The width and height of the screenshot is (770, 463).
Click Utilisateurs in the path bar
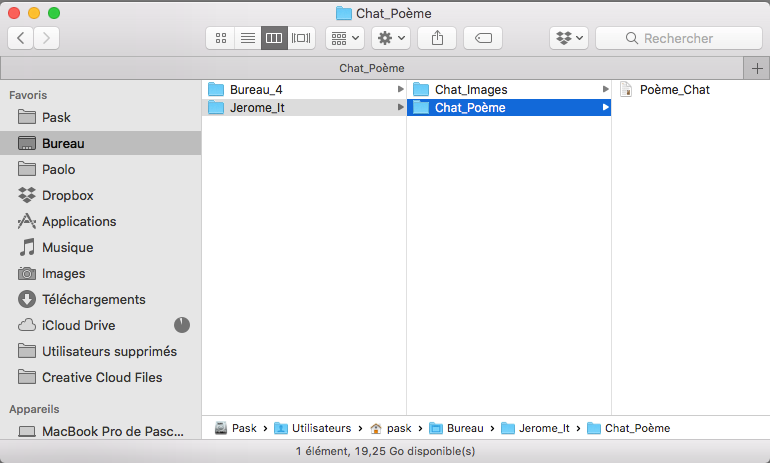pos(313,428)
